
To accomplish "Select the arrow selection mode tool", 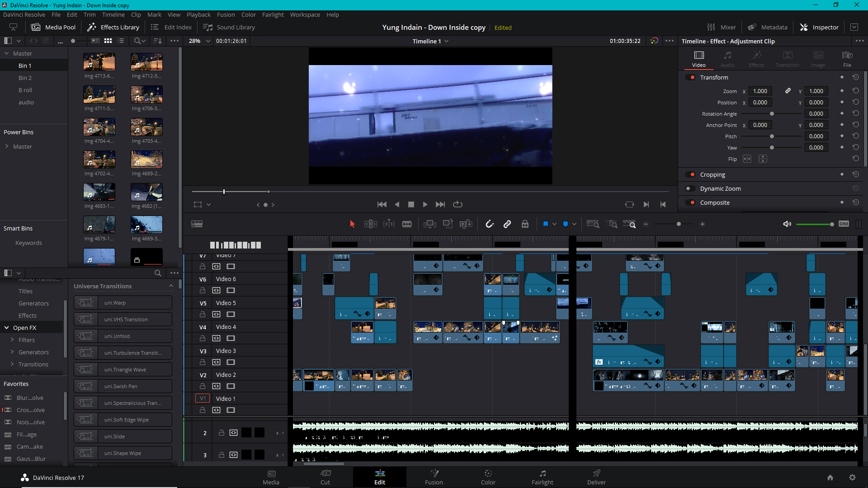I will [x=353, y=224].
